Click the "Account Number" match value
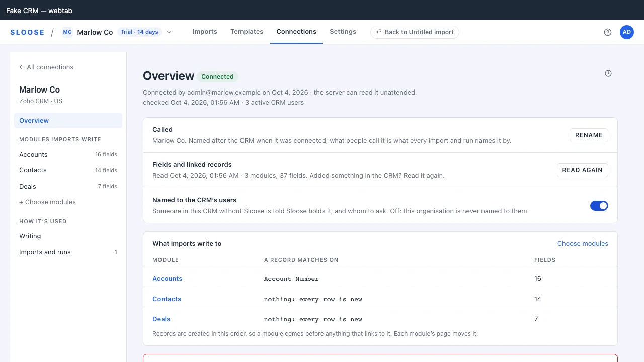This screenshot has height=362, width=644. [x=291, y=279]
